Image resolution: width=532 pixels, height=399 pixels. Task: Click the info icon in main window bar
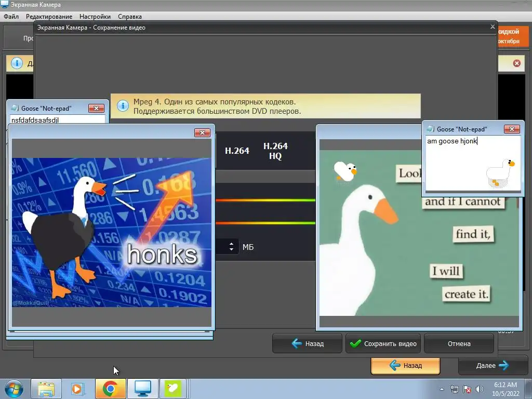17,63
